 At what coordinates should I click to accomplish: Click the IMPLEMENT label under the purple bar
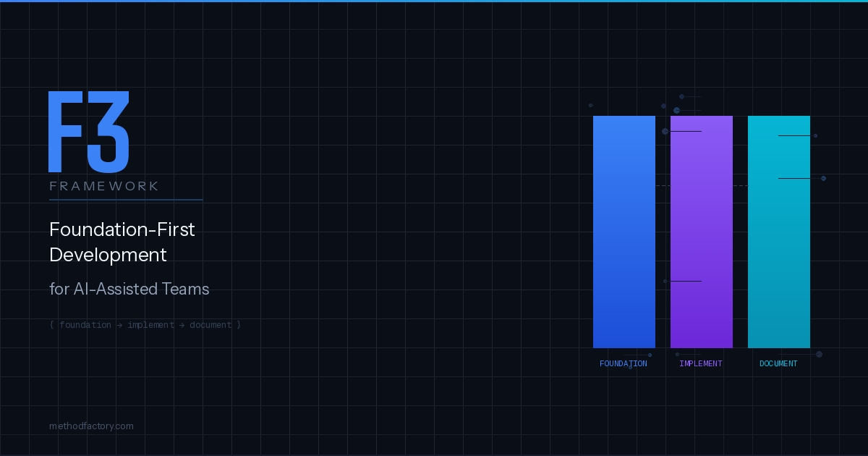coord(700,363)
